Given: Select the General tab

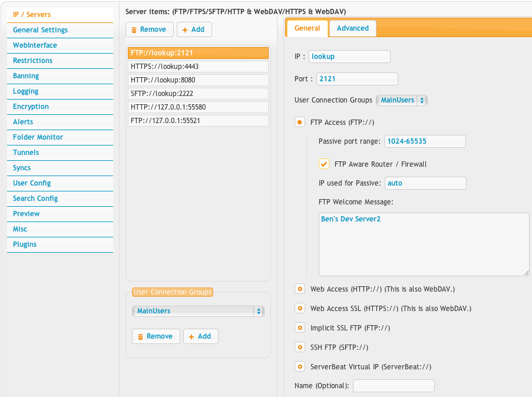Looking at the screenshot, I should click(307, 28).
